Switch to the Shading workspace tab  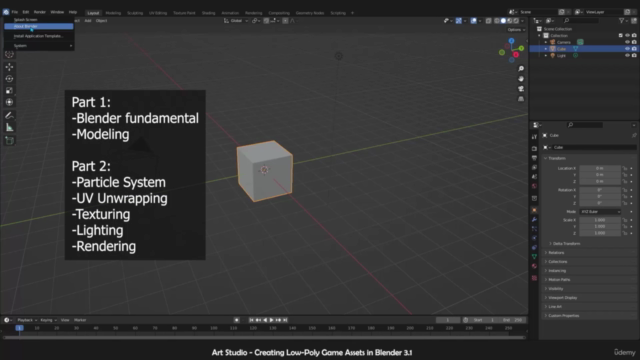point(208,13)
